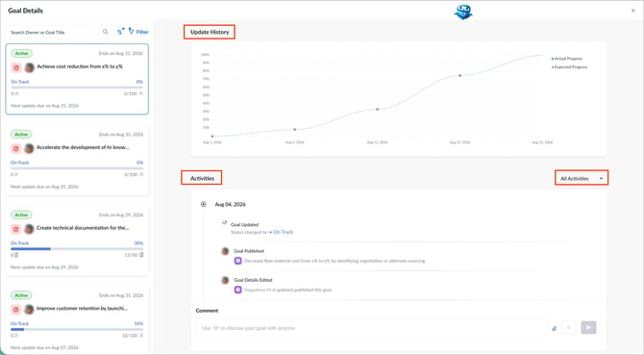Open the Improve customer retention goal
The height and width of the screenshot is (355, 644).
82,309
